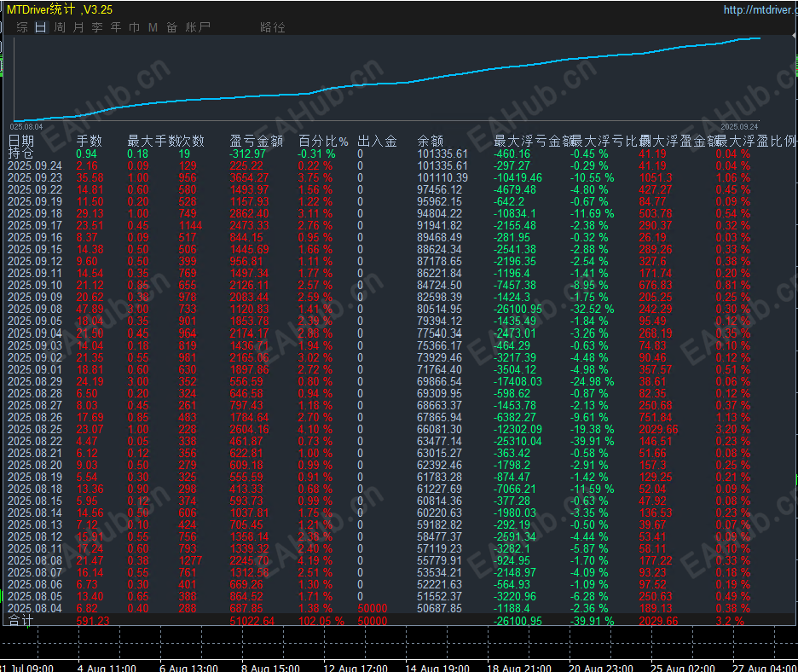Click the 50000 deposit in the 2025.08.04 row
Screen dimensions: 798x672
pyautogui.click(x=373, y=608)
